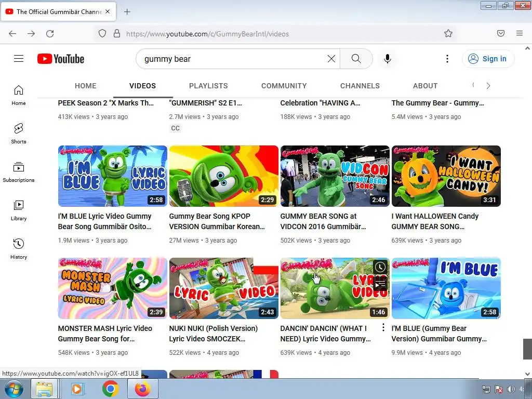The height and width of the screenshot is (399, 532).
Task: Open the title link NUKI NUKI (Polish Version)
Action: point(214,334)
